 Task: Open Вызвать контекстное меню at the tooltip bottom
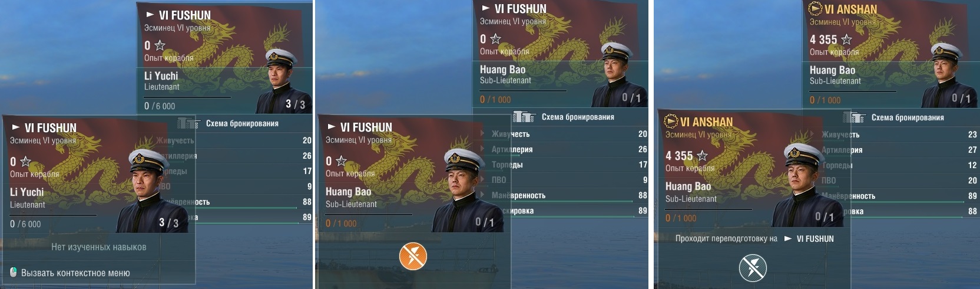(75, 273)
